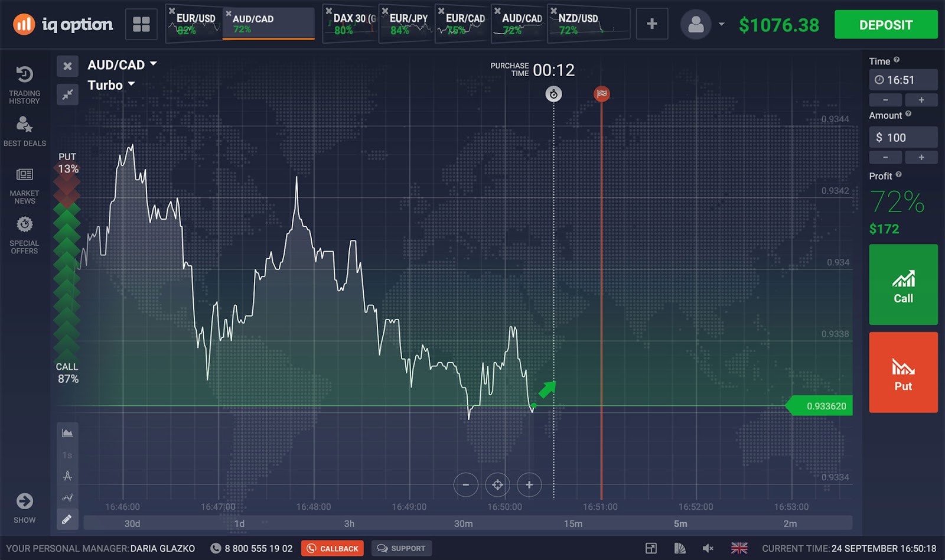Open the indicators compass tool
This screenshot has height=560, width=945.
click(x=67, y=476)
